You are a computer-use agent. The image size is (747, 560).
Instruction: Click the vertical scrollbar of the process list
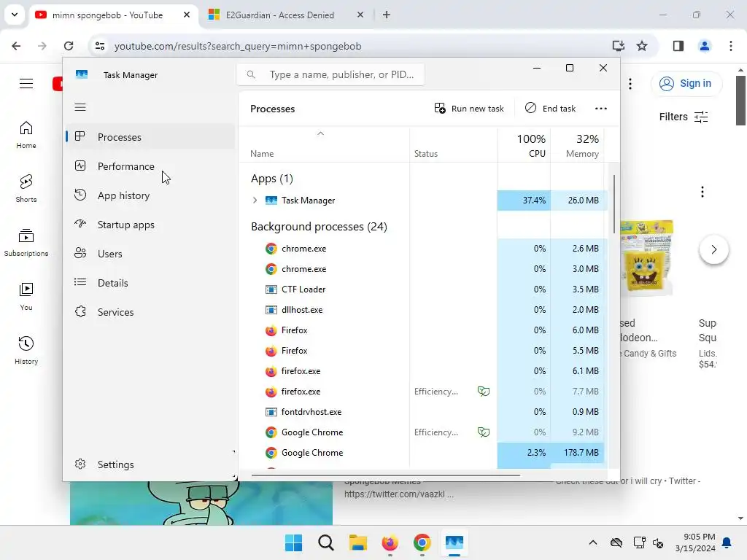tap(614, 205)
